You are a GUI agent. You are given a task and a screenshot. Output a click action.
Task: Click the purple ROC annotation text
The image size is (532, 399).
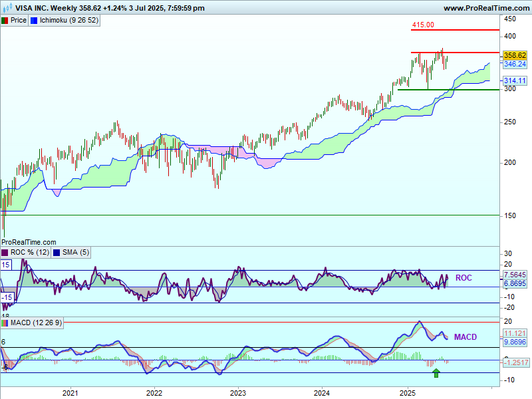[464, 278]
